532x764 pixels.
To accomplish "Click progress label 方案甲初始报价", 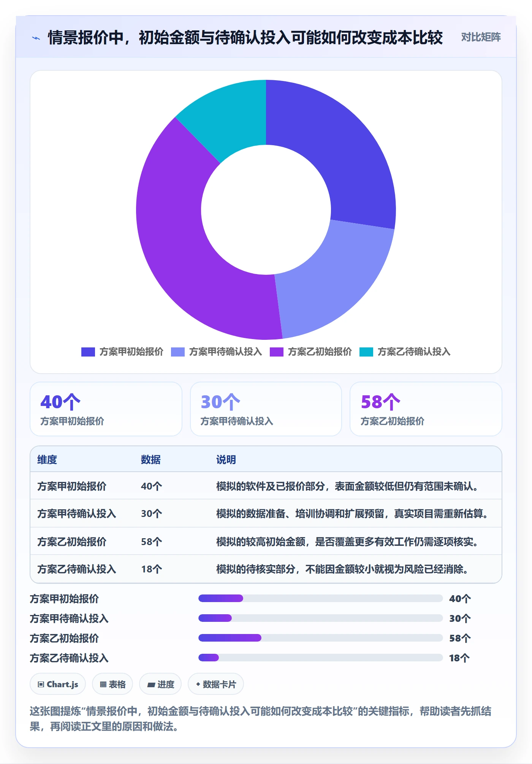I will (64, 599).
